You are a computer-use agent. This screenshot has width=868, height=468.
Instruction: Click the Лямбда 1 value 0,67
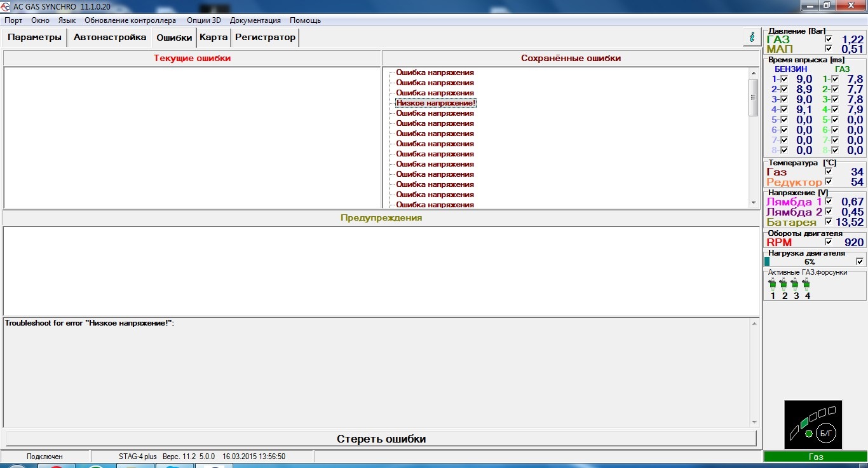pos(852,202)
